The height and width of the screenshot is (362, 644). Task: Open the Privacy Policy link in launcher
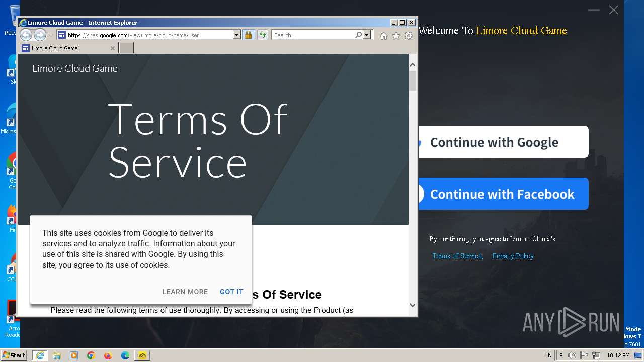pyautogui.click(x=513, y=256)
